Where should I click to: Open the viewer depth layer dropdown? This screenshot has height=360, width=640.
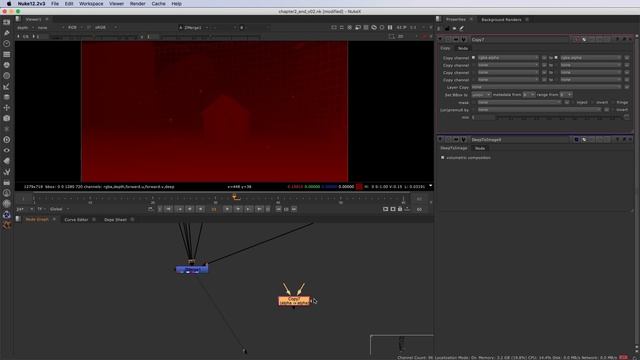(24, 27)
